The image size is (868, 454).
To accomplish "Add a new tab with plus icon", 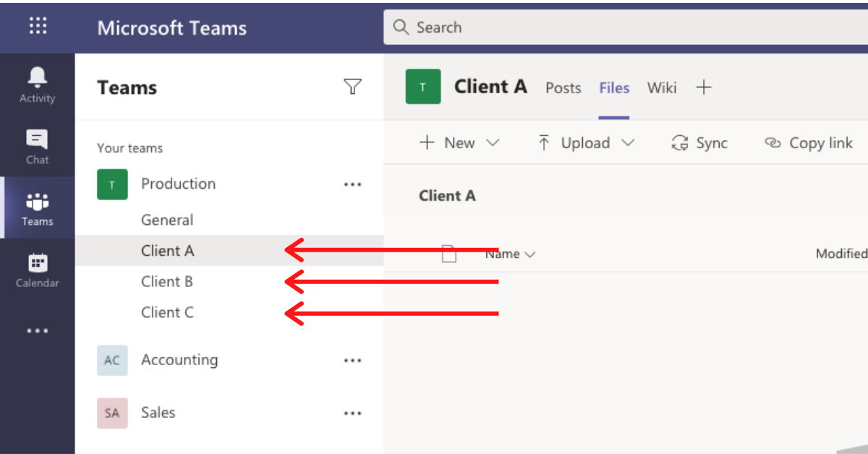I will pyautogui.click(x=704, y=87).
